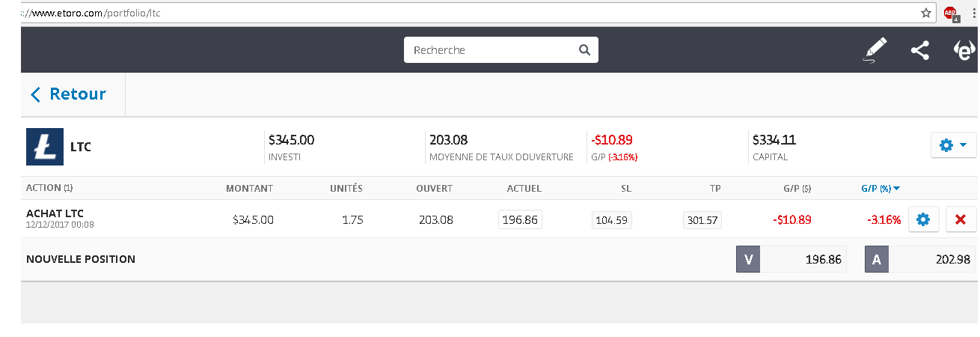Click the Recherche search field
Image resolution: width=980 pixels, height=337 pixels.
pos(494,50)
